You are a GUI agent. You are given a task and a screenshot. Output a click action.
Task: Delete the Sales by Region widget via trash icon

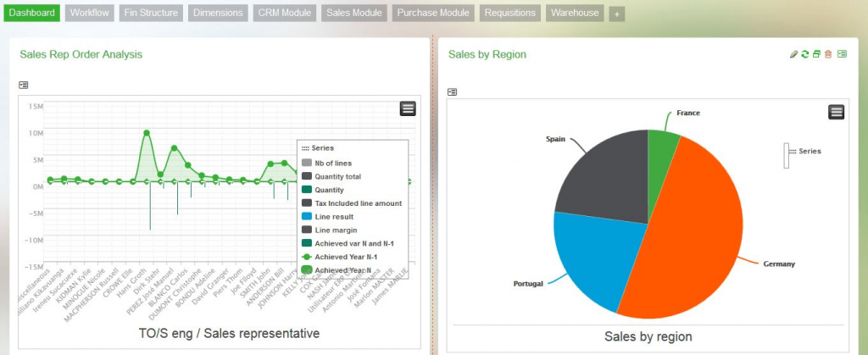(828, 54)
